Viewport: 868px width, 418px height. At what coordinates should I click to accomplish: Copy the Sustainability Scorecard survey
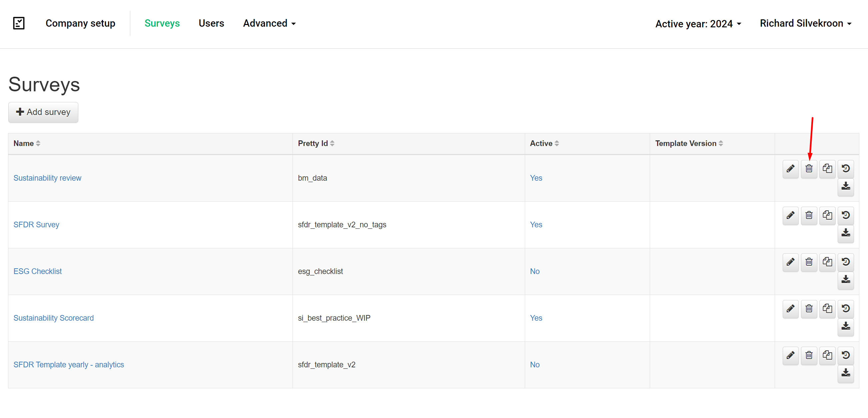(x=827, y=309)
